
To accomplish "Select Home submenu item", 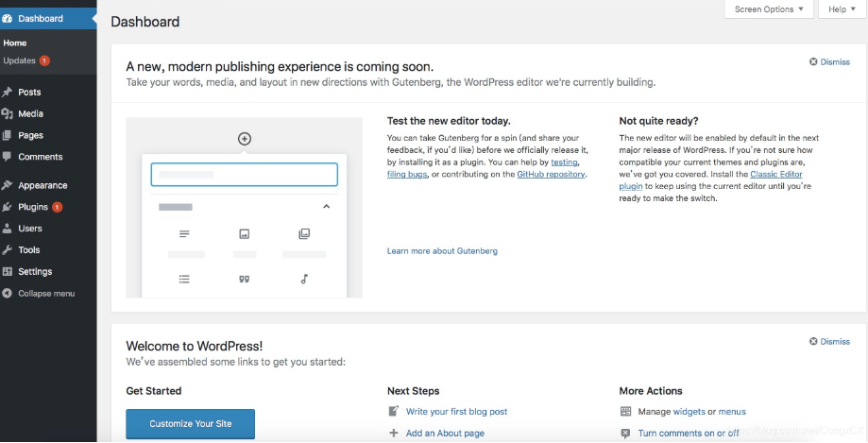I will [x=15, y=43].
